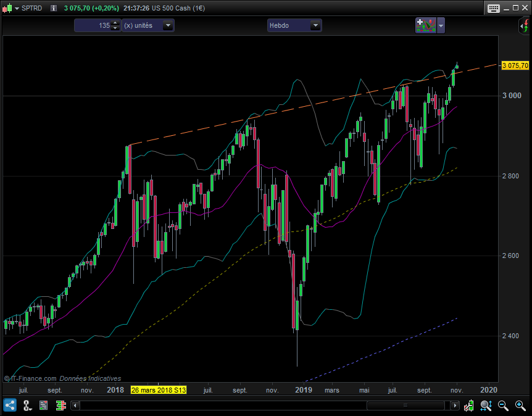Viewport: 532px width, 416px height.
Task: Click the zoom-with-arrows magnifier icon
Action: [x=486, y=406]
